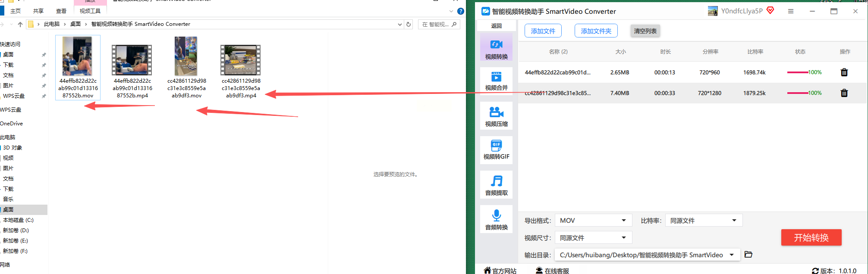868x274 pixels.
Task: Expand the Explorer ribbon chevron
Action: [451, 11]
